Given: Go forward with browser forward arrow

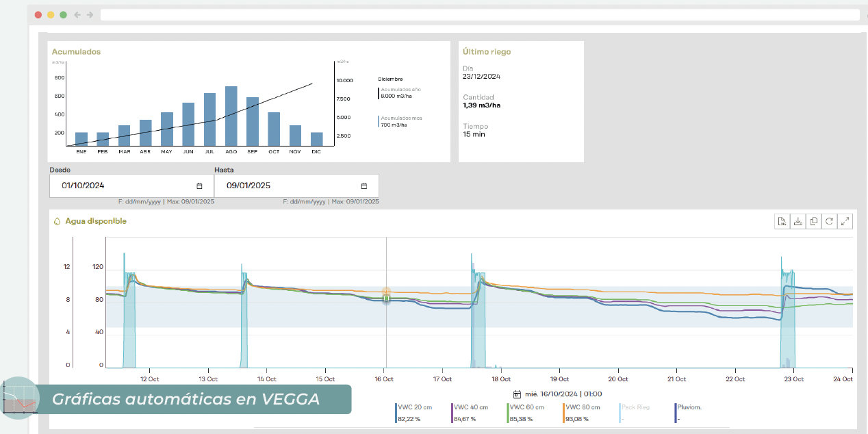Looking at the screenshot, I should point(90,14).
